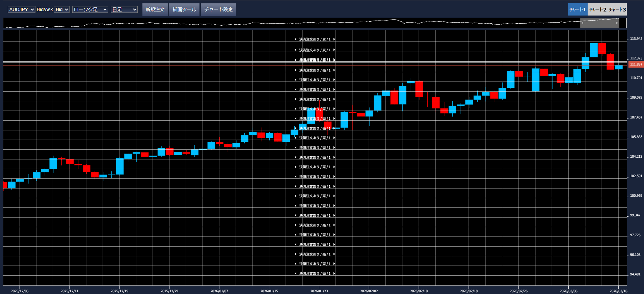This screenshot has width=644, height=294.
Task: Open チャート設定 chart settings
Action: [218, 9]
